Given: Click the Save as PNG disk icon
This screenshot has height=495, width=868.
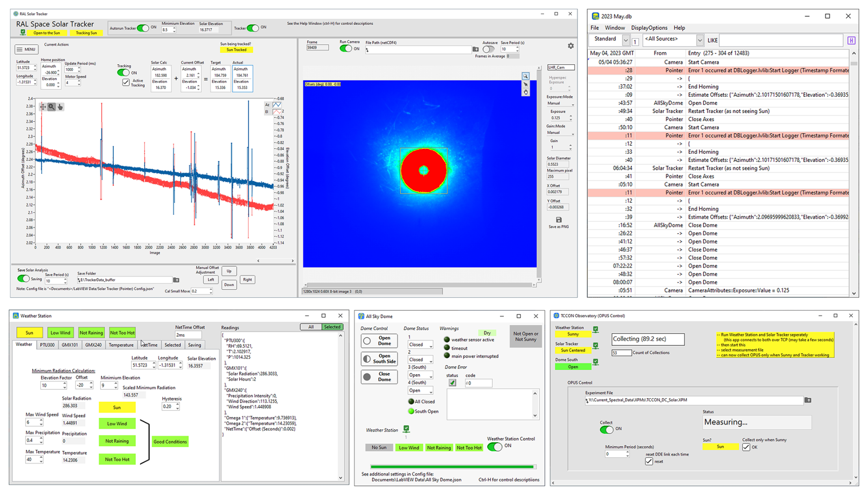Looking at the screenshot, I should [558, 220].
